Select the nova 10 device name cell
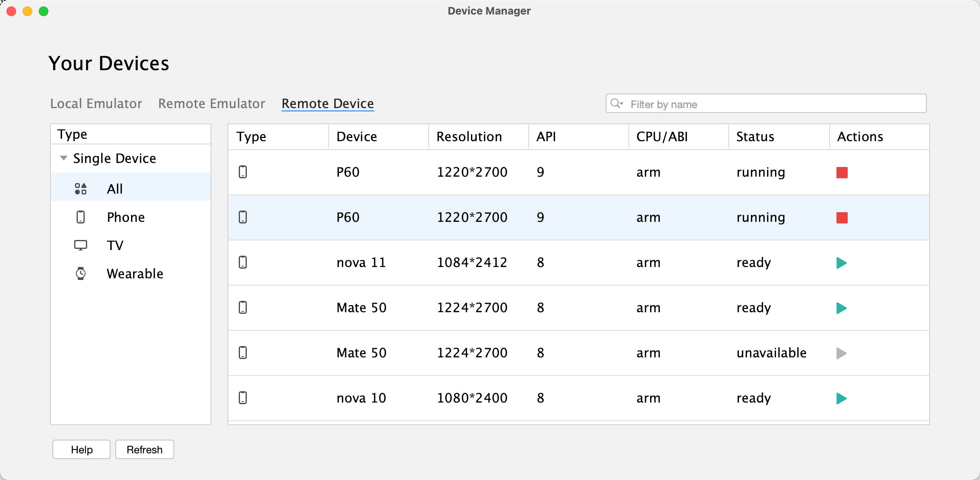980x480 pixels. pos(361,398)
